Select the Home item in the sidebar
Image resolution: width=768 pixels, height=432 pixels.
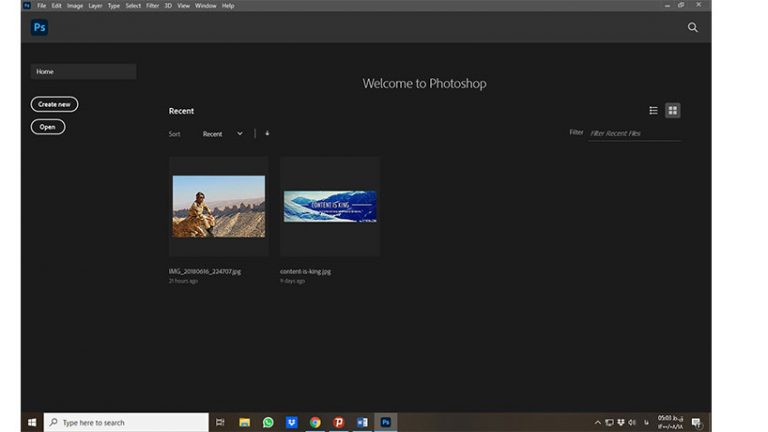(x=83, y=72)
